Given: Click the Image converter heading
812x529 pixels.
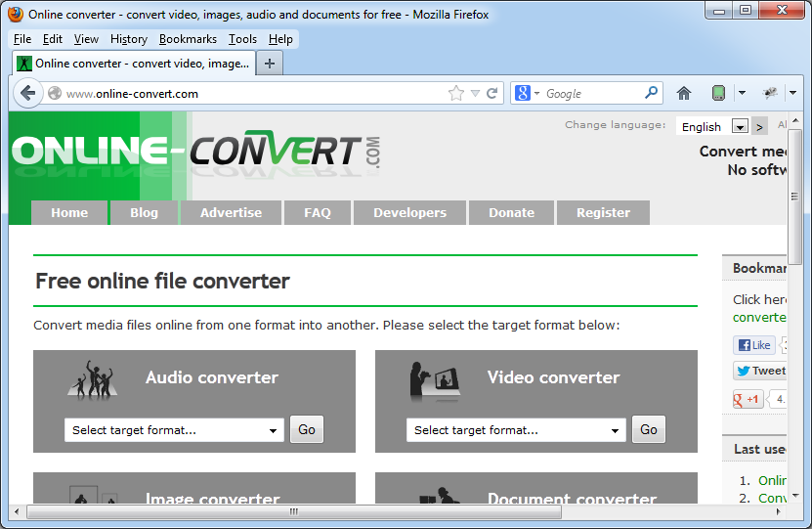Looking at the screenshot, I should [213, 498].
